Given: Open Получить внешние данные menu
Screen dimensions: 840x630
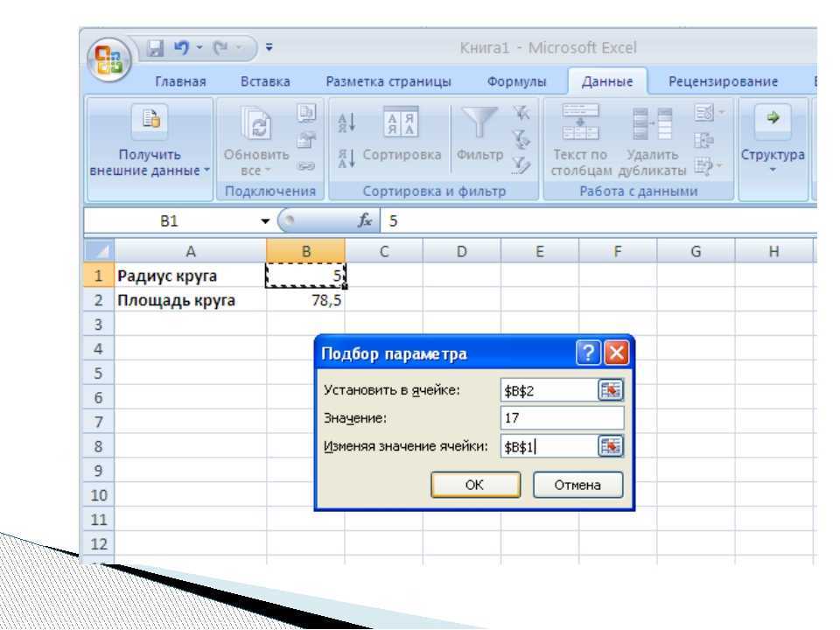Looking at the screenshot, I should [150, 142].
